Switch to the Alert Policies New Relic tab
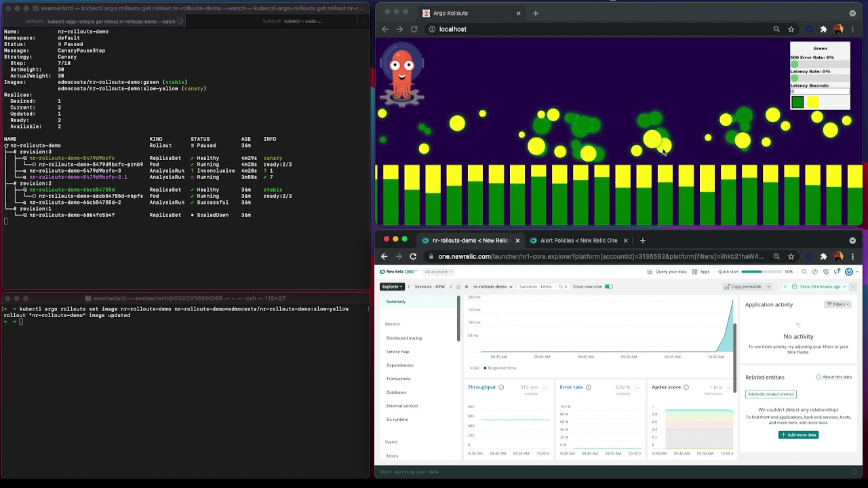This screenshot has width=868, height=488. [x=578, y=240]
